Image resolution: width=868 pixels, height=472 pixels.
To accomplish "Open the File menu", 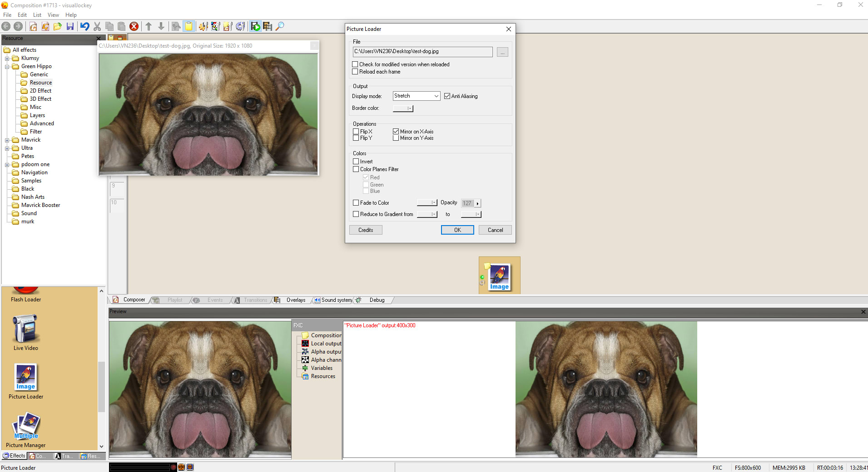I will coord(7,15).
